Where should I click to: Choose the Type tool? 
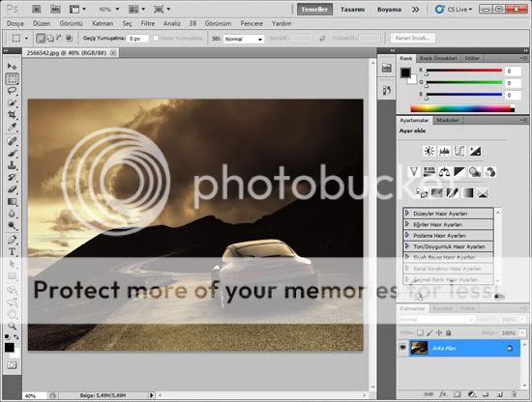[12, 251]
